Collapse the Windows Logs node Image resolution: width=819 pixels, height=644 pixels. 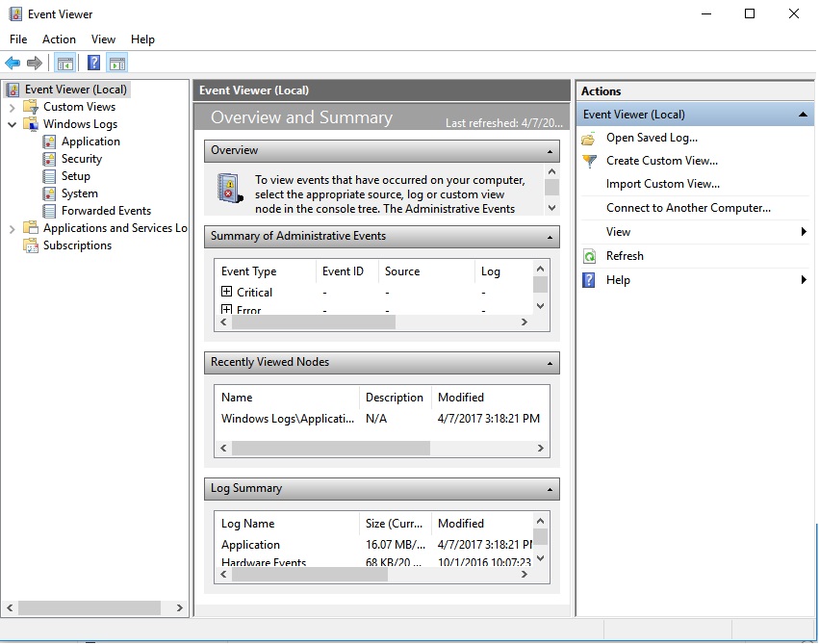click(x=13, y=123)
